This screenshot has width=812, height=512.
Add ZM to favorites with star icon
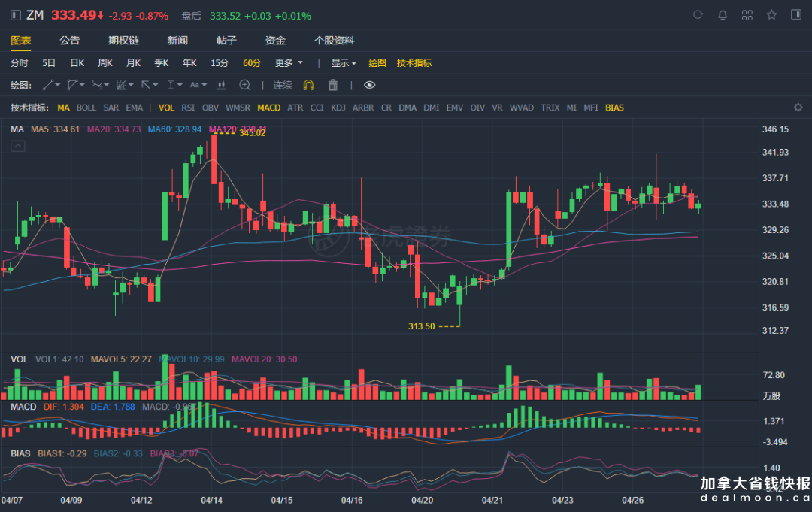tap(771, 15)
